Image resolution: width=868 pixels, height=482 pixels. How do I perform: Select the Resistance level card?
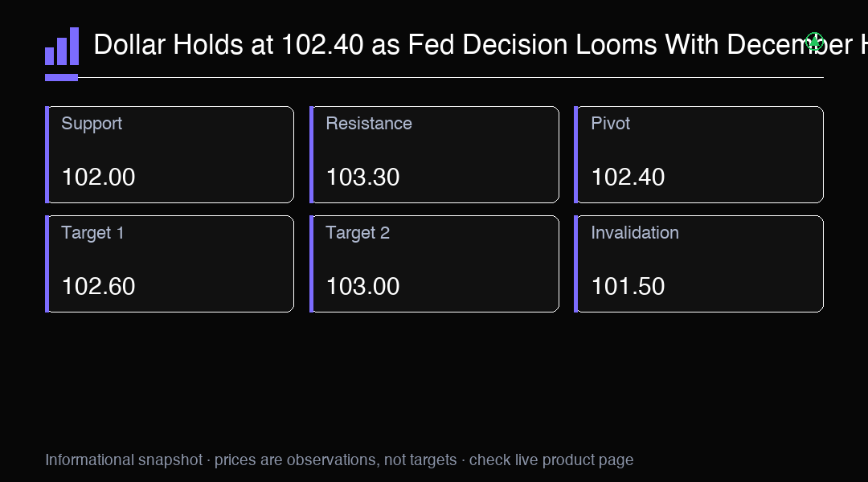point(434,154)
